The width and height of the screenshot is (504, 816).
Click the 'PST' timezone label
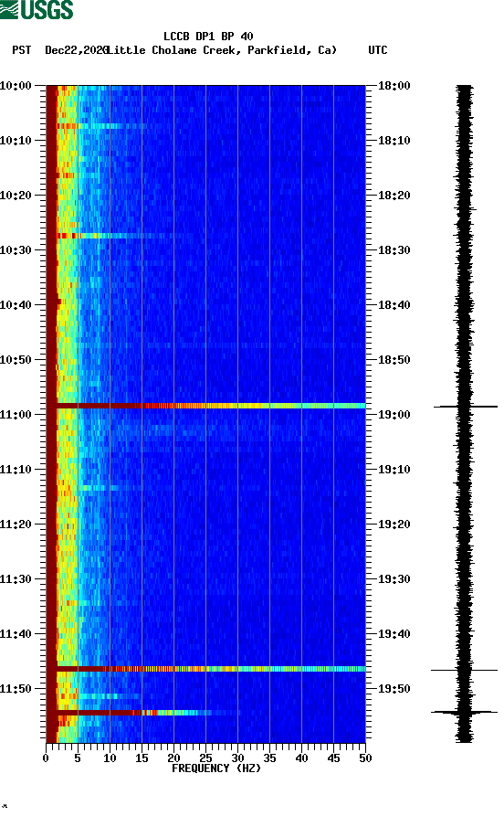21,50
